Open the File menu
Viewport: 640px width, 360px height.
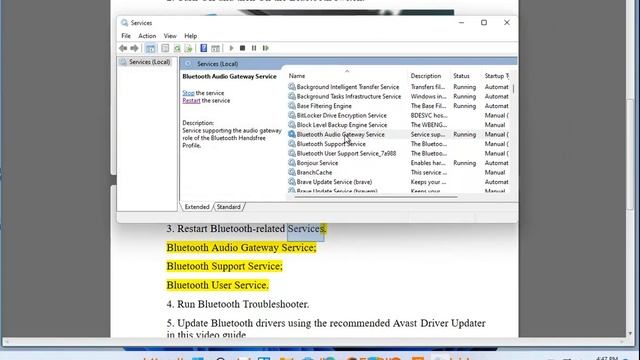126,36
